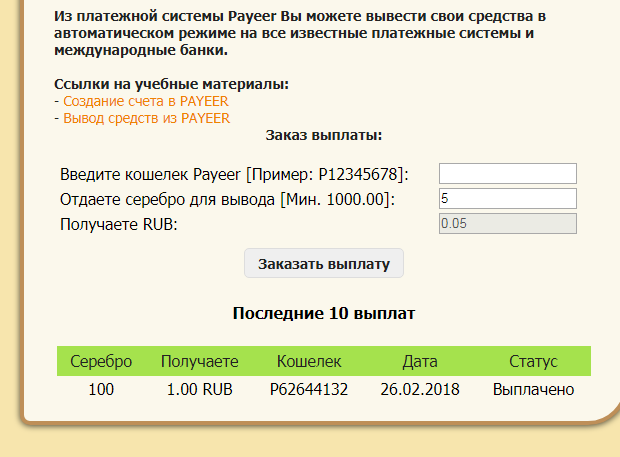Click the 'Получаете' column header
Image resolution: width=620 pixels, height=457 pixels.
[x=200, y=361]
